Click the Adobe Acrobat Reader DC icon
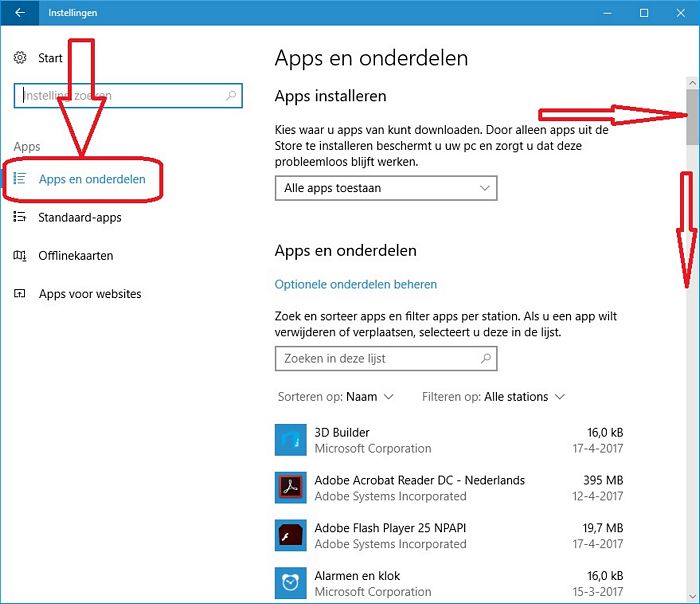Image resolution: width=700 pixels, height=604 pixels. coord(290,488)
